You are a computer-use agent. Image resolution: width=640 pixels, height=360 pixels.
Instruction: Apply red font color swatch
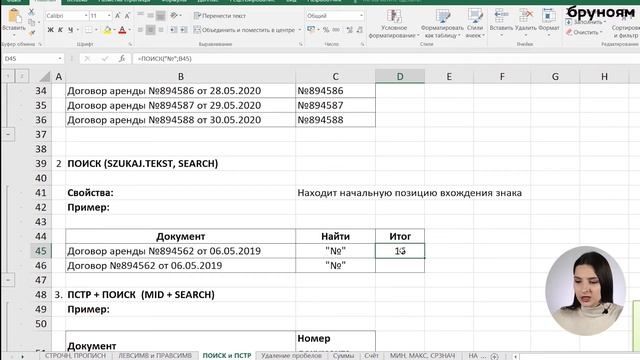(122, 30)
